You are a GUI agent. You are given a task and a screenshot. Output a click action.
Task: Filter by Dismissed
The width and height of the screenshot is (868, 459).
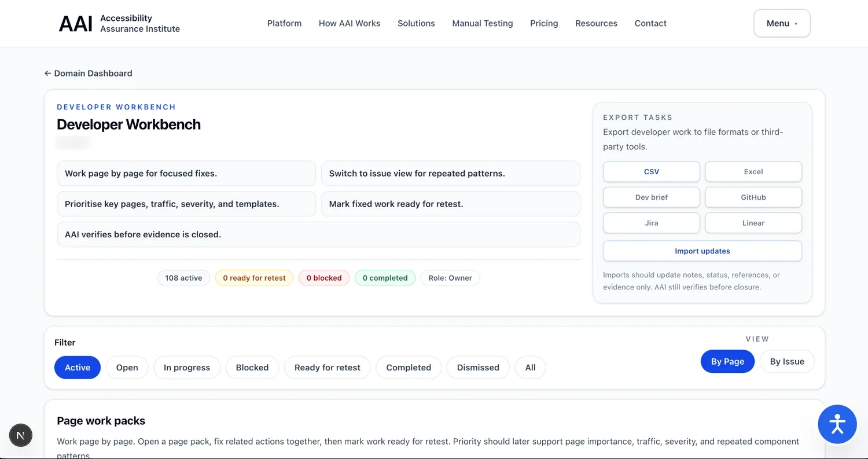(478, 368)
